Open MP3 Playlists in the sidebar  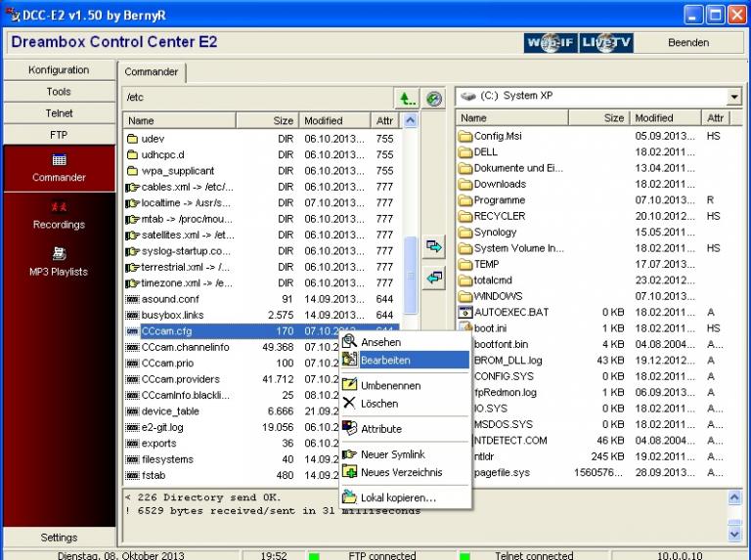pos(59,261)
